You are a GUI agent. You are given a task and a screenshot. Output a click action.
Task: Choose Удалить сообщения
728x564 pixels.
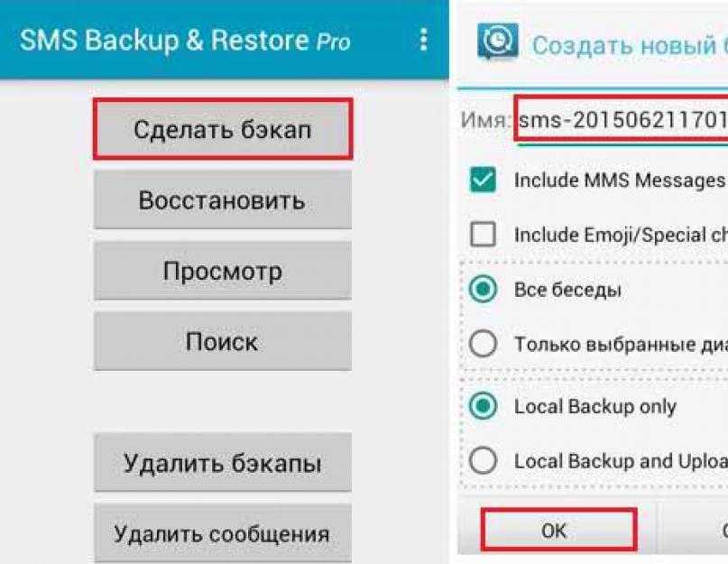[223, 533]
